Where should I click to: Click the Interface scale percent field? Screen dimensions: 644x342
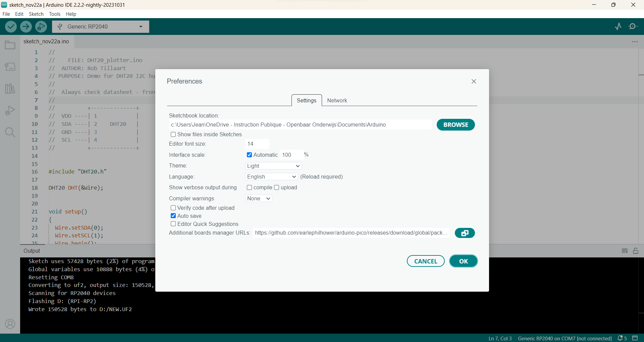pyautogui.click(x=291, y=155)
